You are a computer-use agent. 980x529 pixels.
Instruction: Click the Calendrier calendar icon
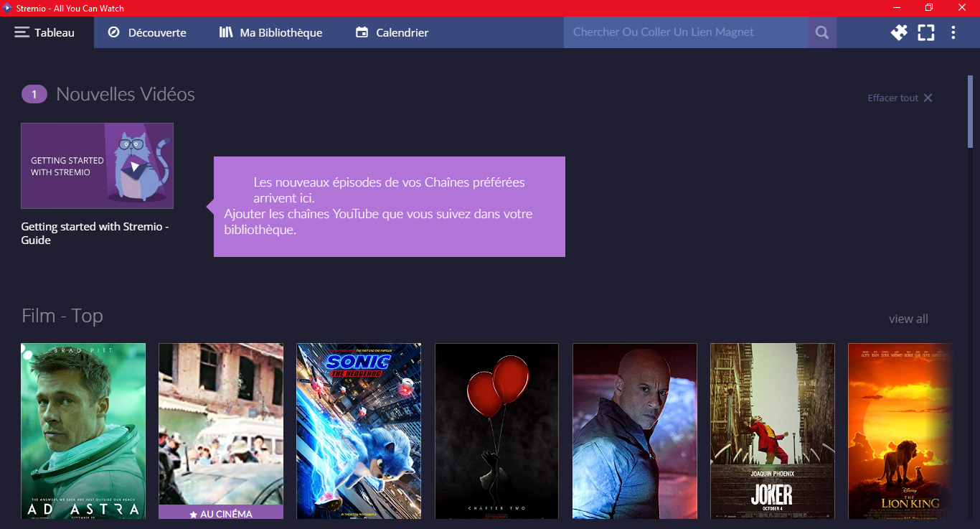362,32
